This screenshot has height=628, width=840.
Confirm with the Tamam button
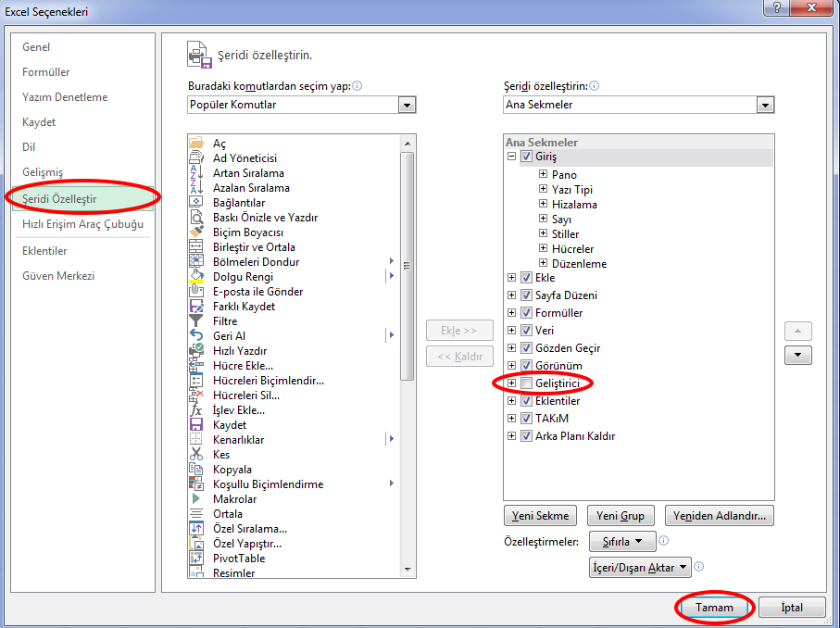[x=714, y=608]
